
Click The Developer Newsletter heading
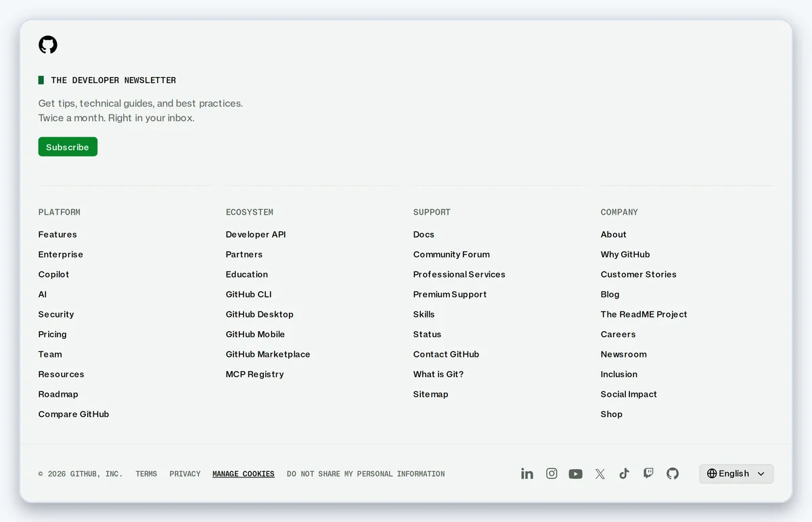coord(114,80)
